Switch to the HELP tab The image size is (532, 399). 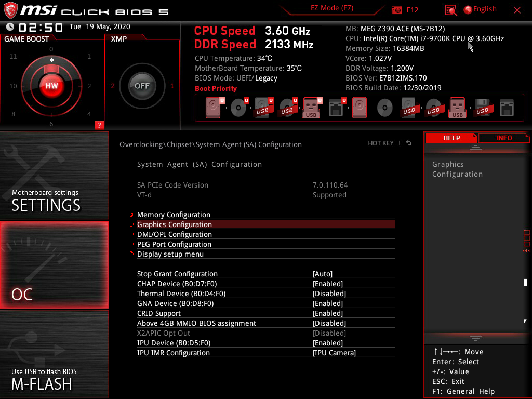pyautogui.click(x=451, y=138)
